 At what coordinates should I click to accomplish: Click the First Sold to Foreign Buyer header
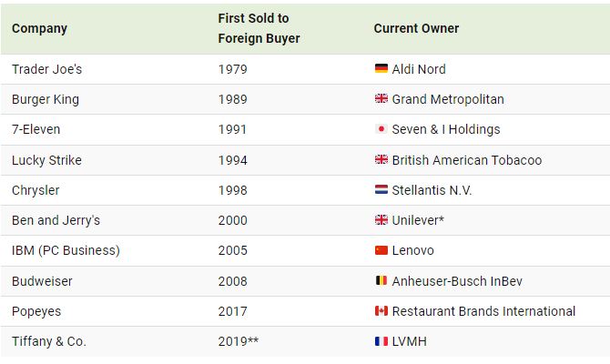tap(259, 28)
